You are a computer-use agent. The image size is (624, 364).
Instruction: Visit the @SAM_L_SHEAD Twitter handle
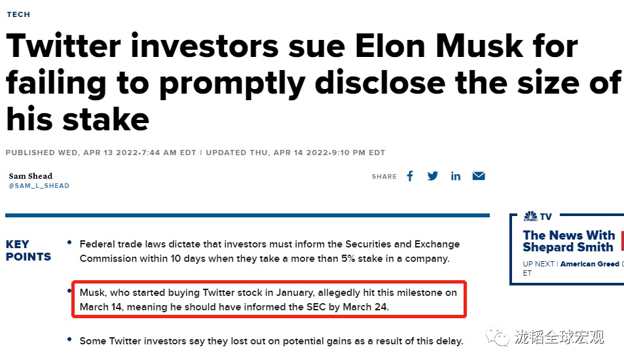[x=39, y=186]
